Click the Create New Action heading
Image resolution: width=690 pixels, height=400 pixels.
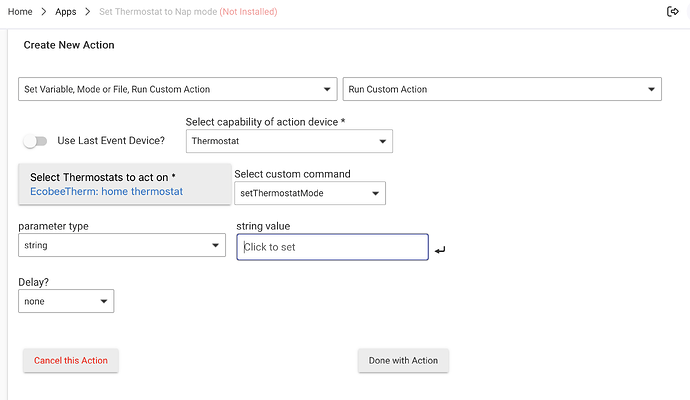pyautogui.click(x=69, y=45)
